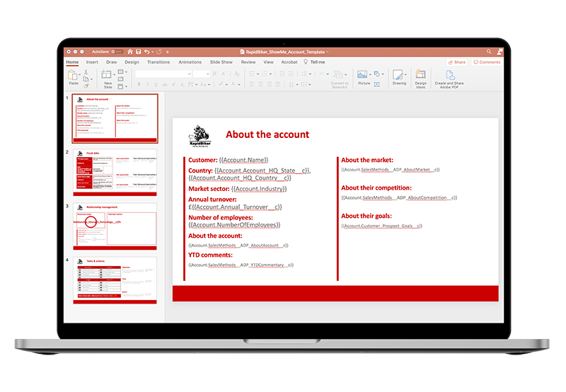Click the Share button
This screenshot has height=392, width=566.
(457, 62)
